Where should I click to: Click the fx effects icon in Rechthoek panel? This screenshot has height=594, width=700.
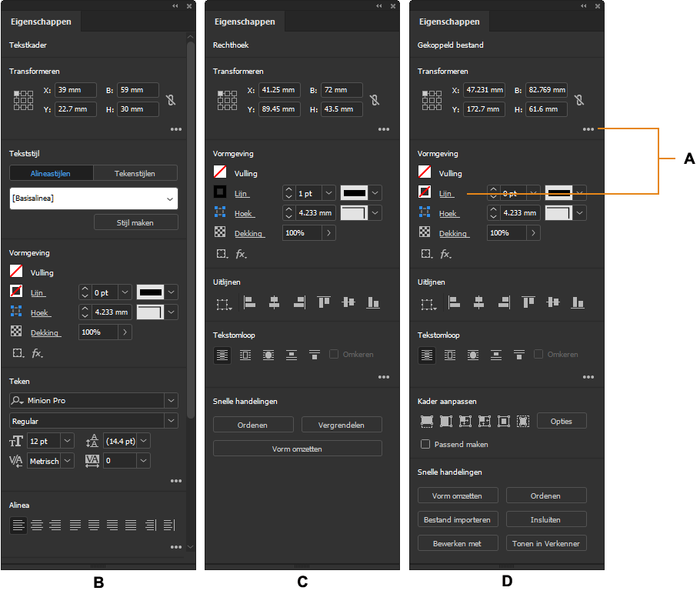coord(241,254)
